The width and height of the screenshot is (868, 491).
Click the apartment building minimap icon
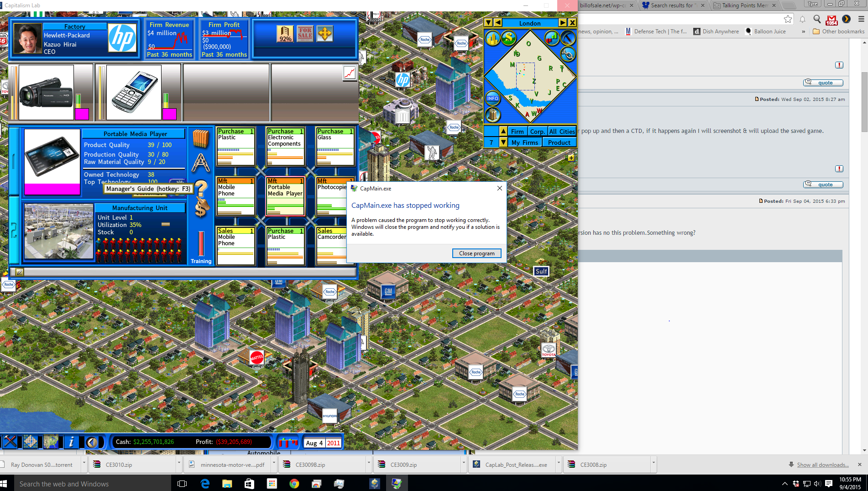click(x=492, y=115)
